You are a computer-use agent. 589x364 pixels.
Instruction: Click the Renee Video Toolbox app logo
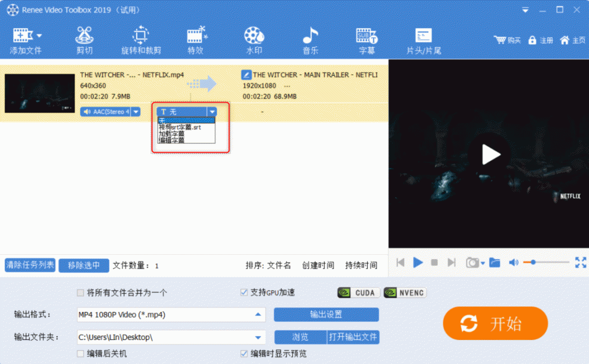[12, 10]
